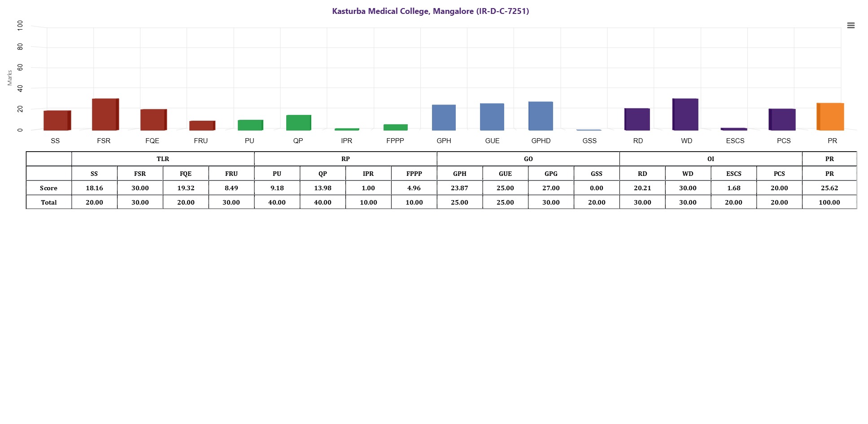Click the PCS column header in table

point(779,174)
